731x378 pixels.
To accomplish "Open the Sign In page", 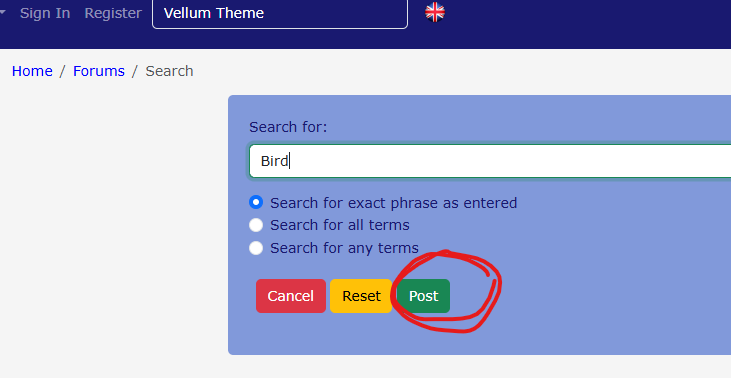I will [x=45, y=13].
